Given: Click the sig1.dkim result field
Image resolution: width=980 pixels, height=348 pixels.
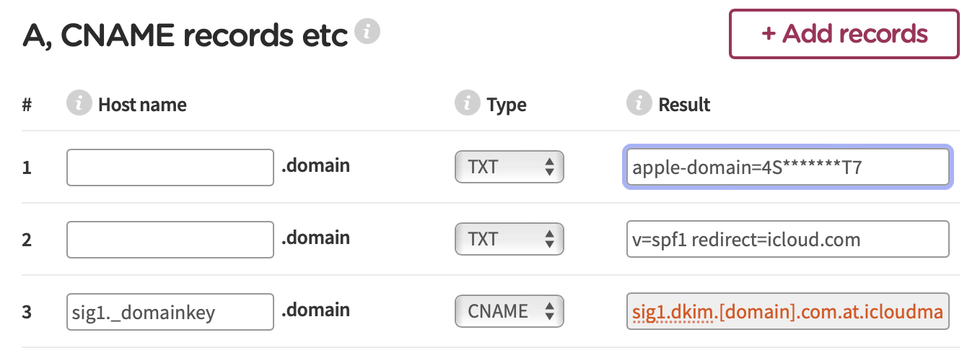Looking at the screenshot, I should 787,311.
